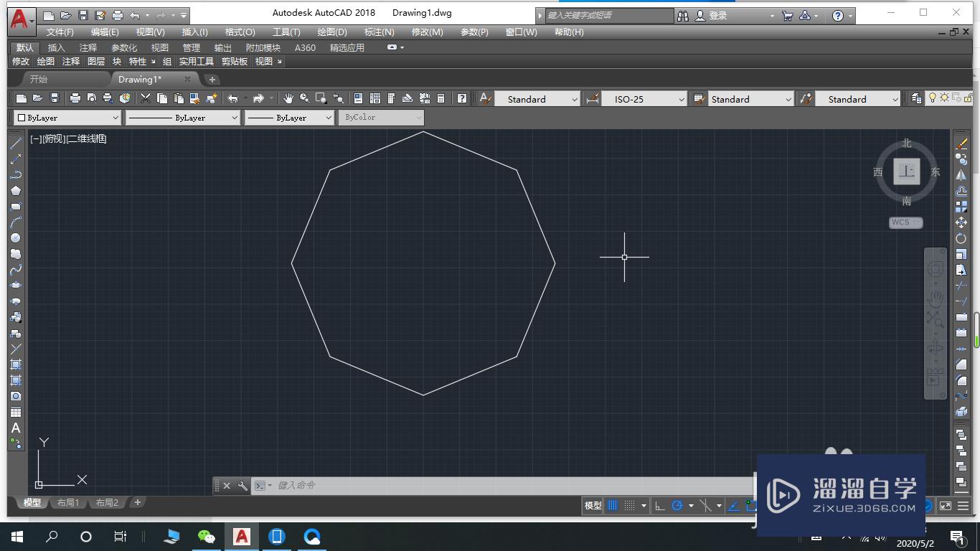Open the ByLayer lineweight dropdown
Screen dimensions: 980x551
[290, 117]
